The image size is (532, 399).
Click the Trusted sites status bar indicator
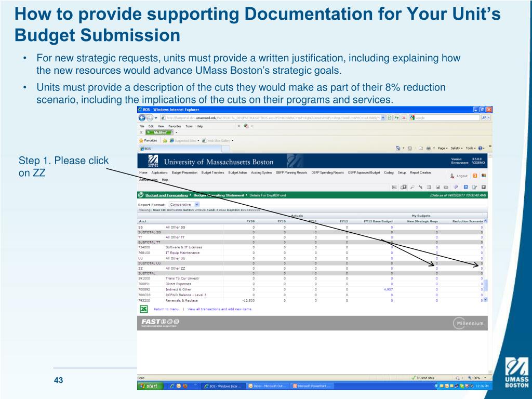point(422,378)
